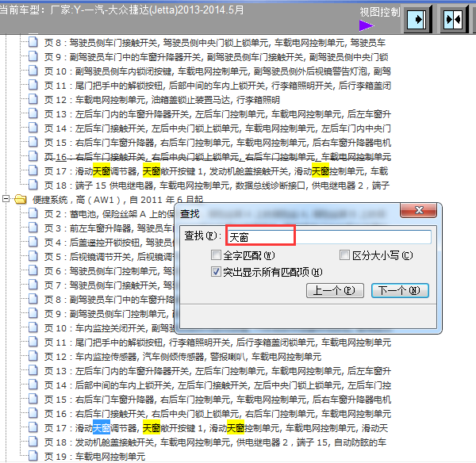Select lower 页 15 : 右后车门车窗升降器

217,400
